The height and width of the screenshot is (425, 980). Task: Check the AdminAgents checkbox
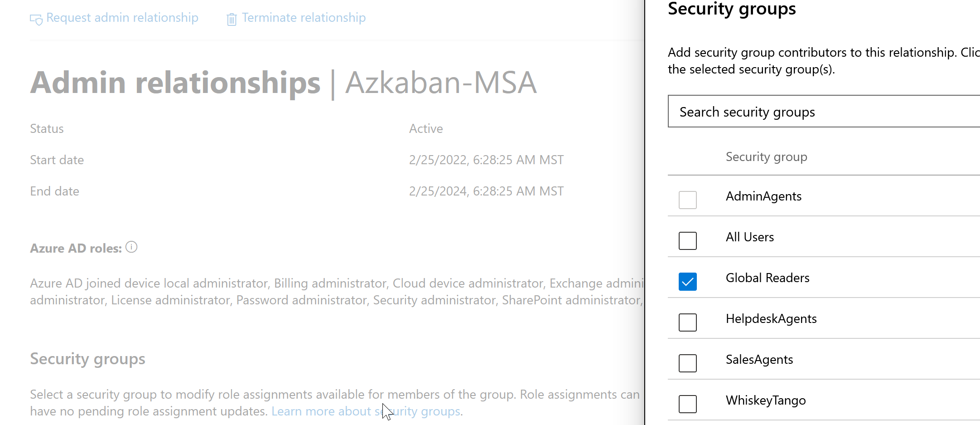click(687, 200)
